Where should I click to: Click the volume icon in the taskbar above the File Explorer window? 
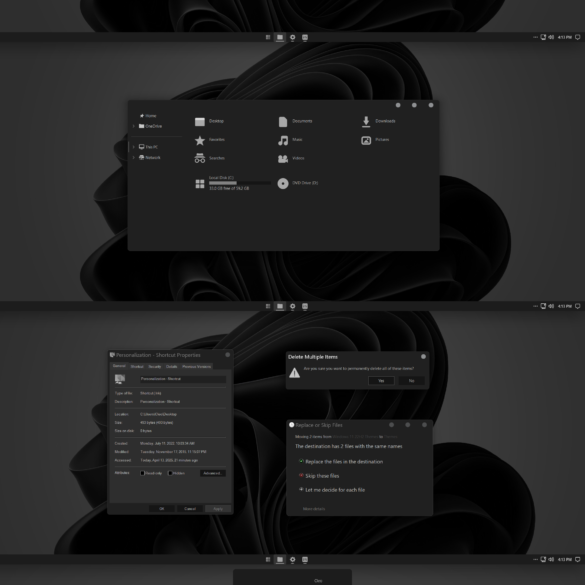click(551, 37)
